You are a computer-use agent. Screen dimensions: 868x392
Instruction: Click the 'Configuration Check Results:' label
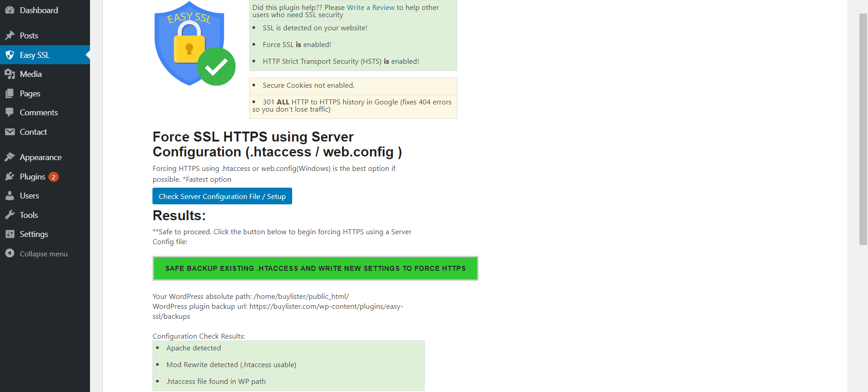click(199, 336)
